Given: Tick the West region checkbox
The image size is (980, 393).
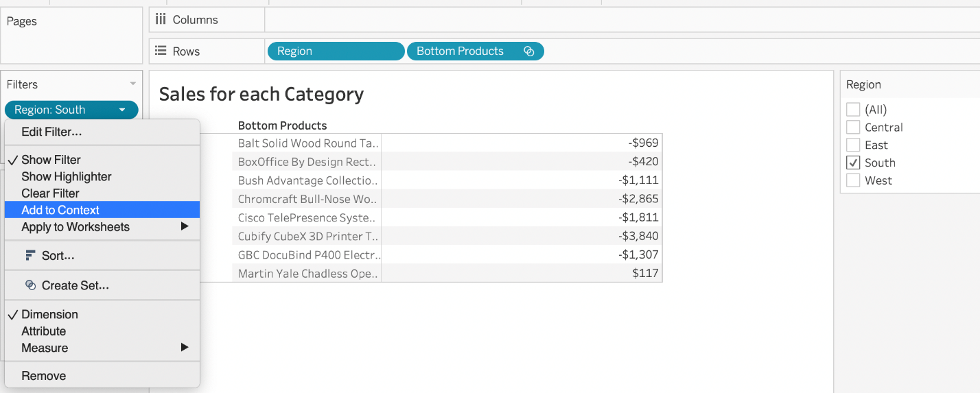Looking at the screenshot, I should (853, 181).
